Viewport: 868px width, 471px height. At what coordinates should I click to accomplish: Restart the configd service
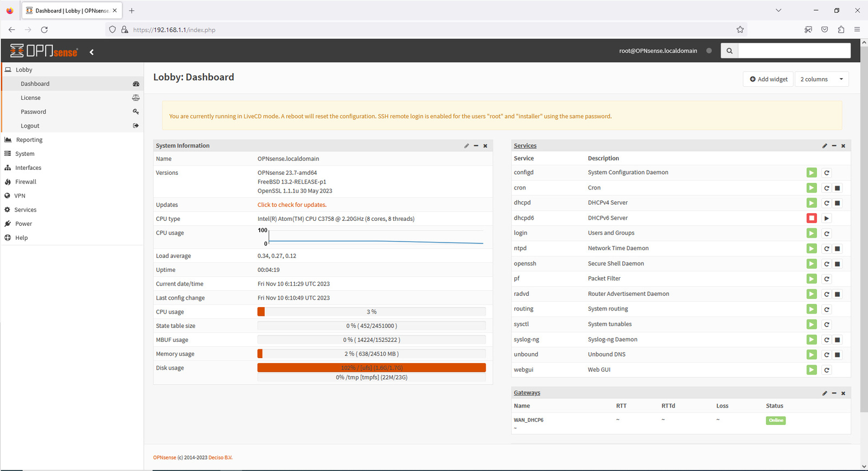pyautogui.click(x=827, y=173)
